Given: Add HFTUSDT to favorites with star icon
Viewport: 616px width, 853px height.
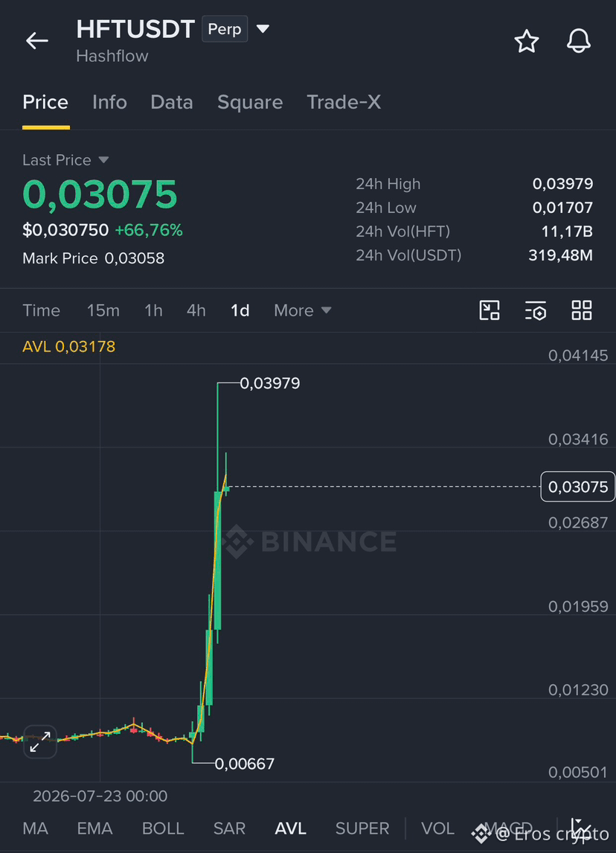Looking at the screenshot, I should (x=526, y=42).
